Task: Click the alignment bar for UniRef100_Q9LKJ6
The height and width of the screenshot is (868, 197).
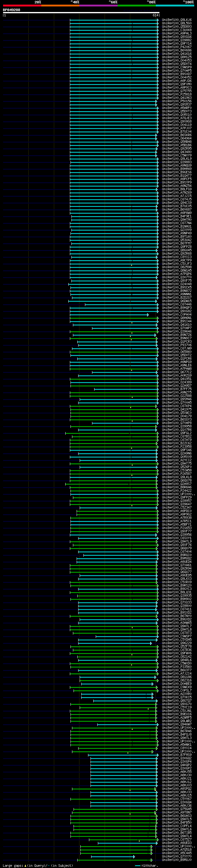Action: pos(114,20)
